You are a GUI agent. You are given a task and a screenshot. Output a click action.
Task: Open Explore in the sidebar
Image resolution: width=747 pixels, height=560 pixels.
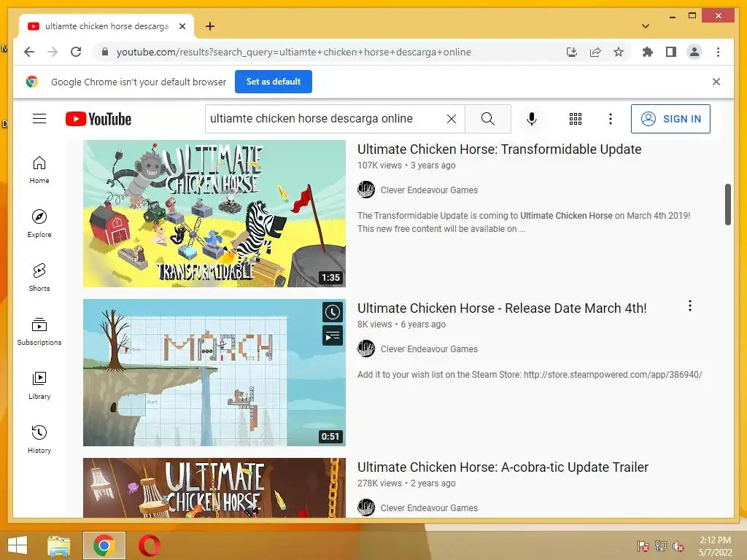[x=39, y=224]
